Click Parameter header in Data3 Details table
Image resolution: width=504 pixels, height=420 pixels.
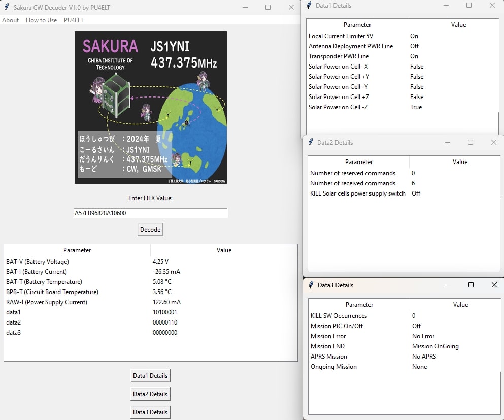click(359, 305)
